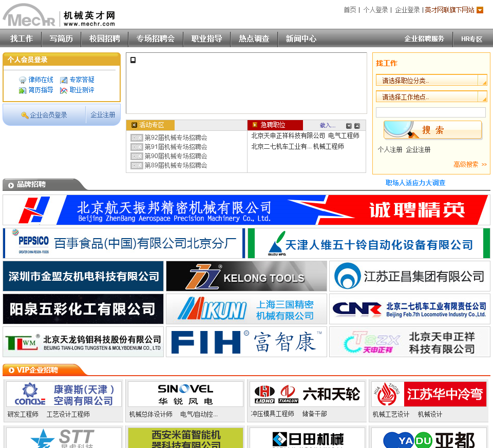
Task: Click the 企业登录 top link
Action: [x=407, y=10]
